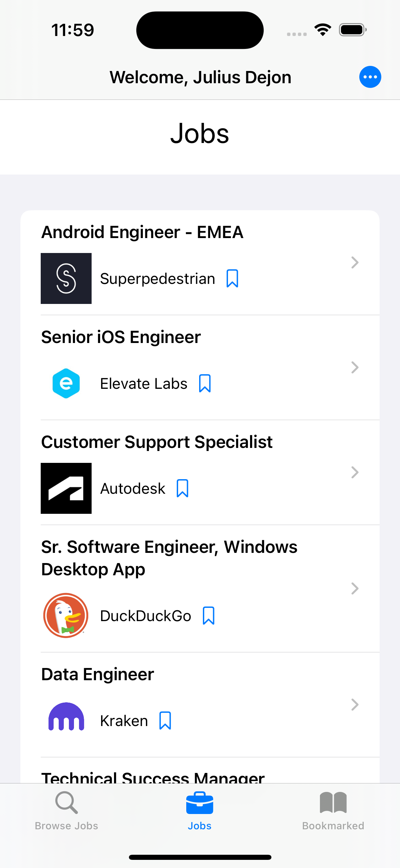Click the Kraken purple logo
The height and width of the screenshot is (868, 400).
(66, 717)
